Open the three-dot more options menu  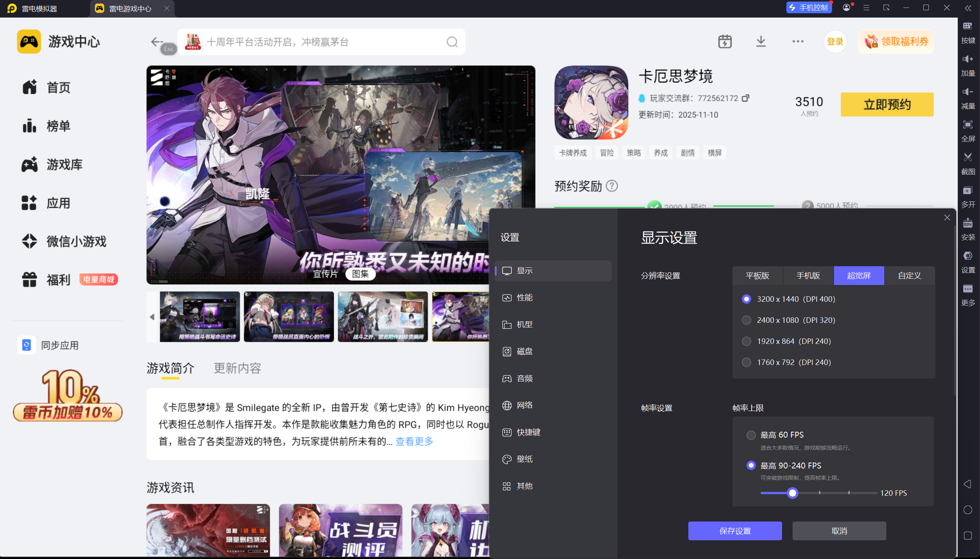[x=798, y=41]
